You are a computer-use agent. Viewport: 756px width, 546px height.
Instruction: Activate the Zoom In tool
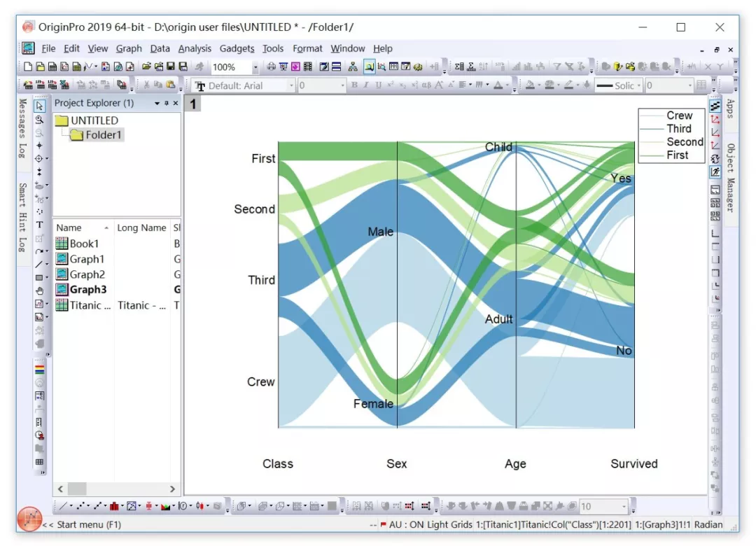[x=39, y=119]
